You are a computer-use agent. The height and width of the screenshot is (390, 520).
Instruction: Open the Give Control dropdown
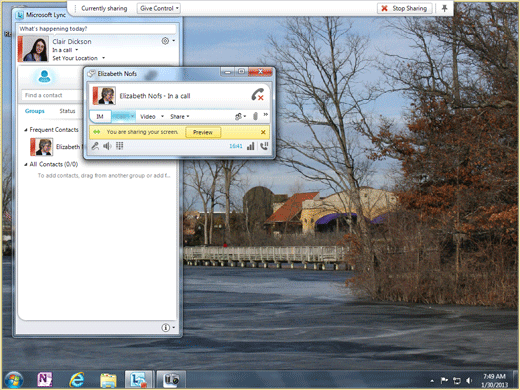coord(159,8)
